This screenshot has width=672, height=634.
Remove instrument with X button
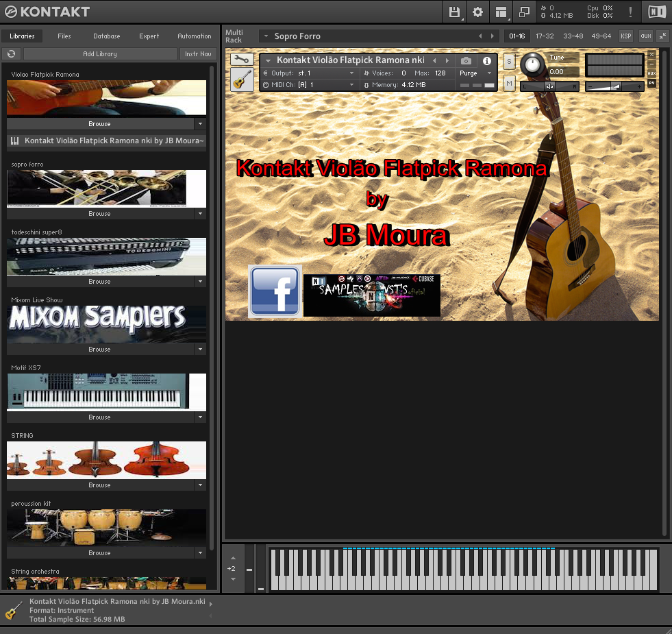click(x=651, y=54)
